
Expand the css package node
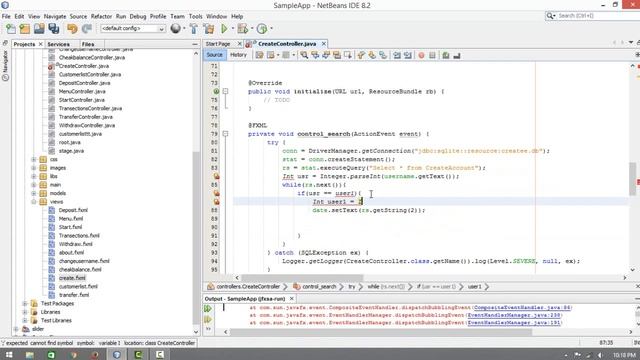(34, 159)
